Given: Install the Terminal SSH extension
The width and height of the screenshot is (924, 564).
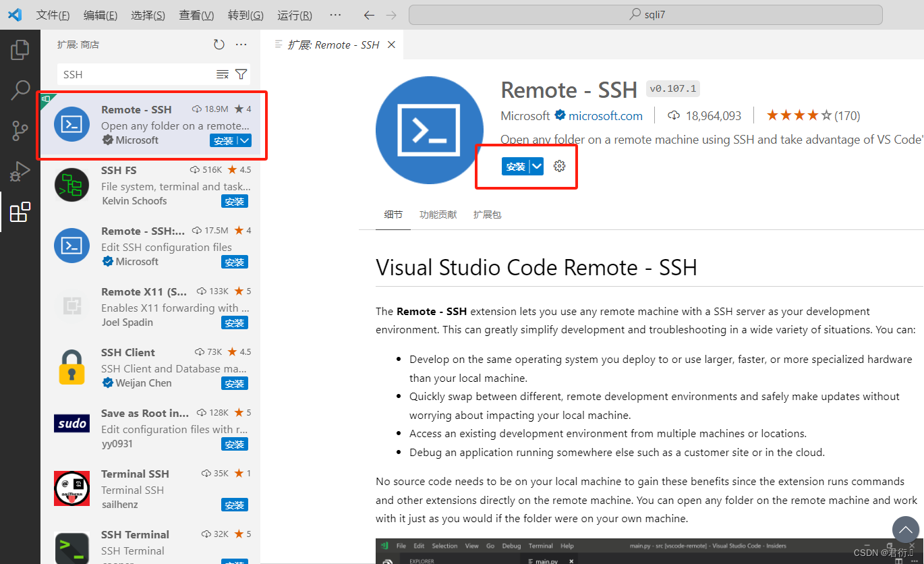Looking at the screenshot, I should tap(235, 505).
